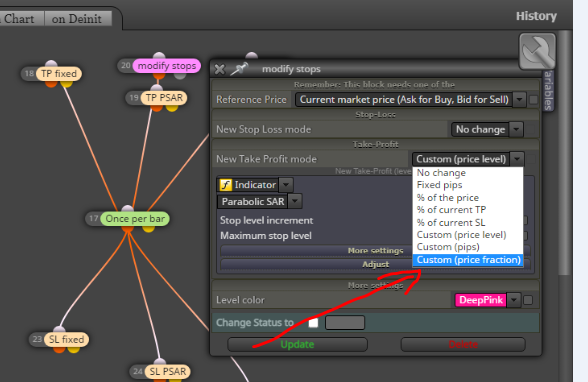Switch to the on Deinit tab
588x382 pixels.
(x=78, y=18)
